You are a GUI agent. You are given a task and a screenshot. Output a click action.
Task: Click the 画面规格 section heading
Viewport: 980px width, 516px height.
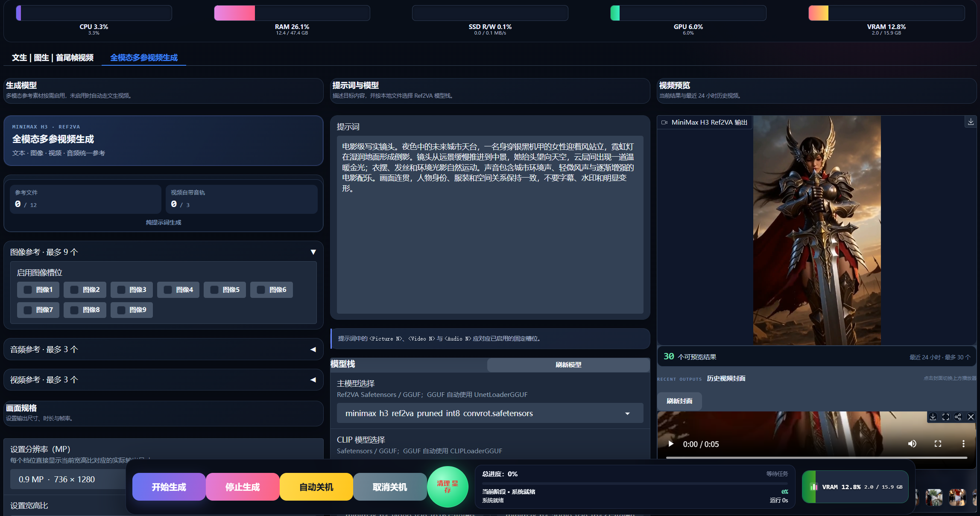coord(21,408)
